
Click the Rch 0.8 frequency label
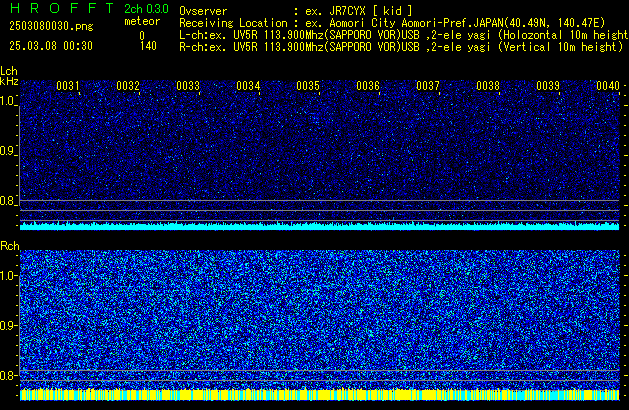click(8, 375)
